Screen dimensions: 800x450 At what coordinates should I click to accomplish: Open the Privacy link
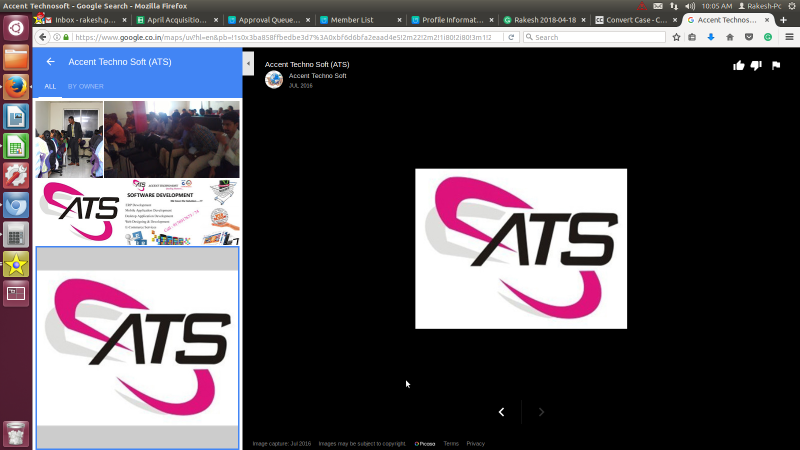coord(475,443)
